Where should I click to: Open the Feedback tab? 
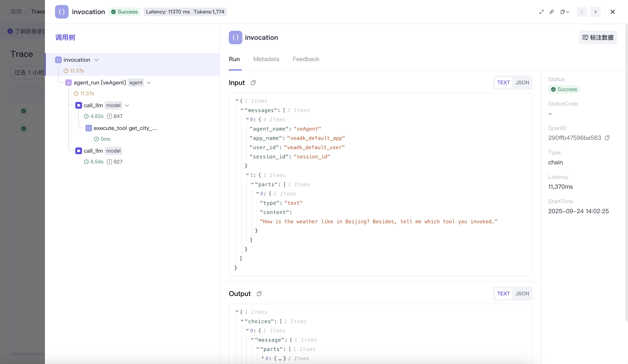click(306, 59)
